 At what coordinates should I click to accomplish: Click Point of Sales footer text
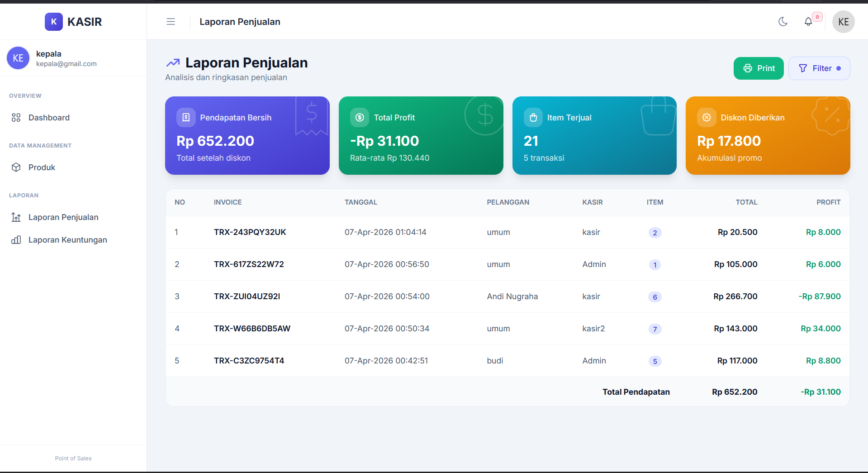click(73, 459)
